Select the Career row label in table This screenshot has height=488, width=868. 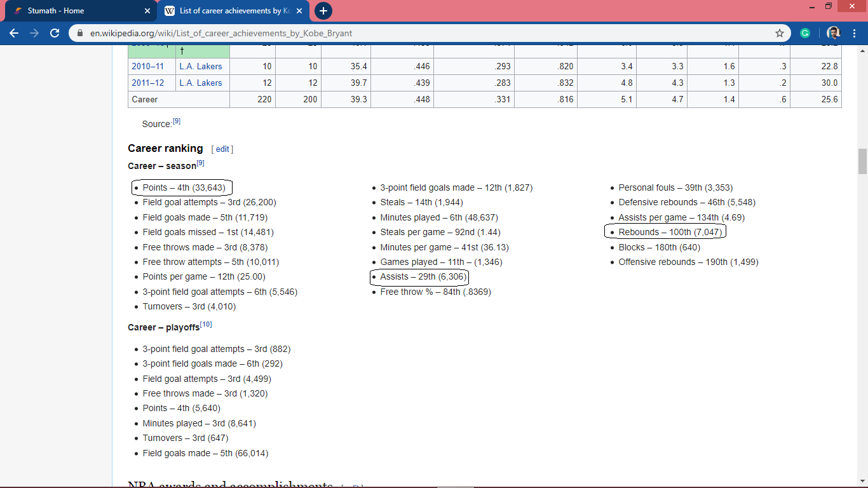click(x=179, y=99)
